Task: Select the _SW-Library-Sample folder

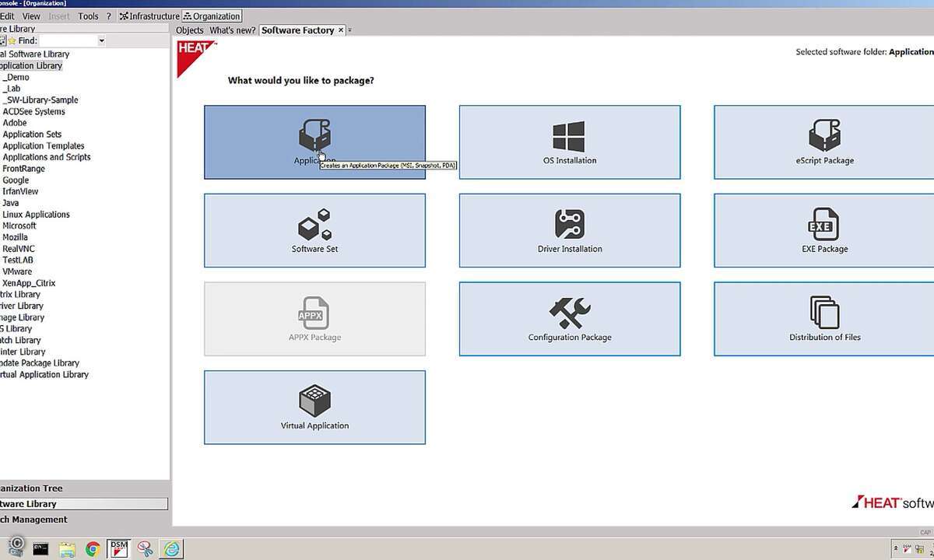Action: (40, 100)
